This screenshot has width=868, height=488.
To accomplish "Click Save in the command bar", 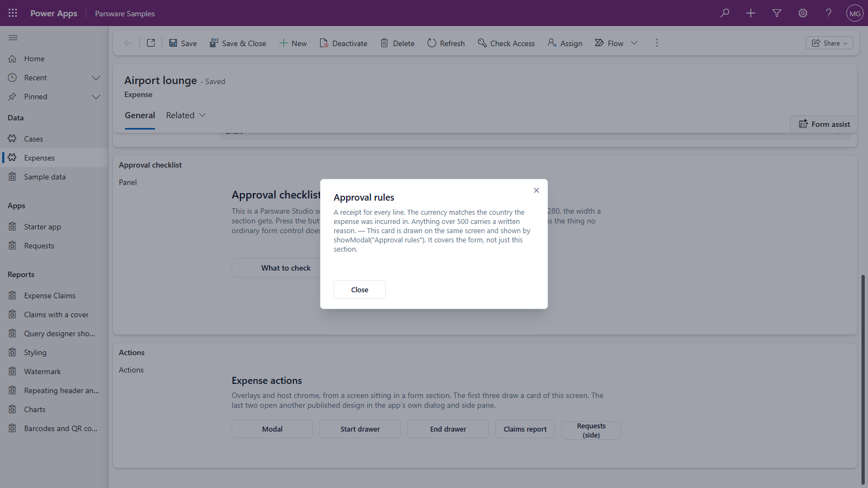I will tap(183, 43).
